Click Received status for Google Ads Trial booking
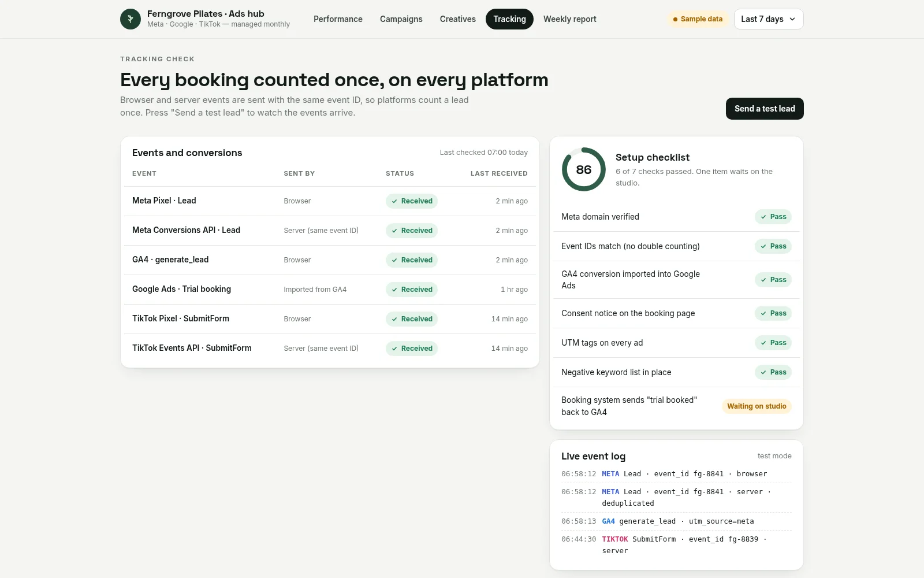924x578 pixels. pos(412,290)
